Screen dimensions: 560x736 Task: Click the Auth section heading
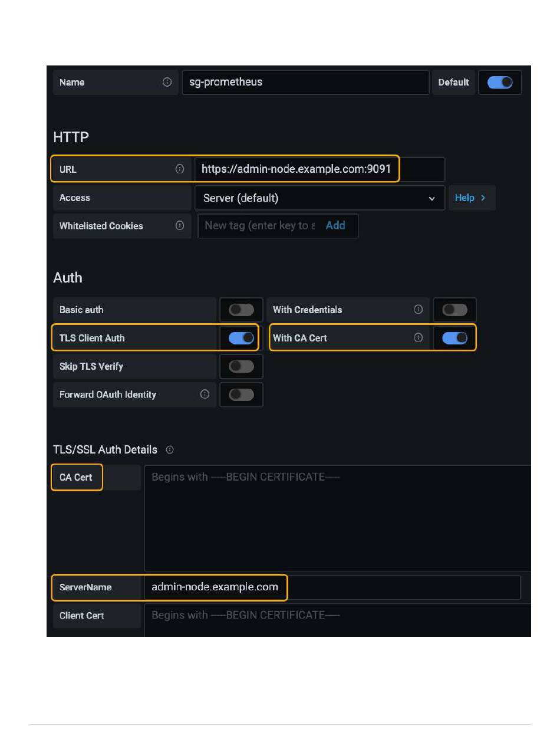(68, 278)
